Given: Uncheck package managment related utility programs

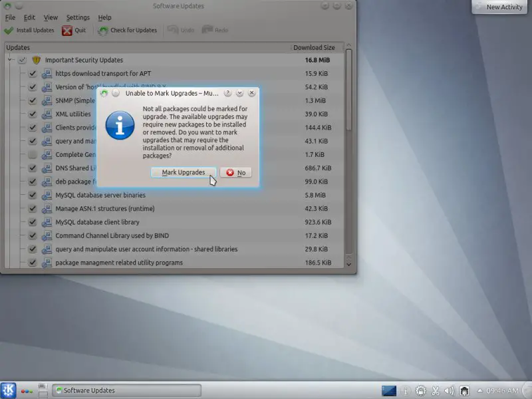Looking at the screenshot, I should pyautogui.click(x=33, y=263).
